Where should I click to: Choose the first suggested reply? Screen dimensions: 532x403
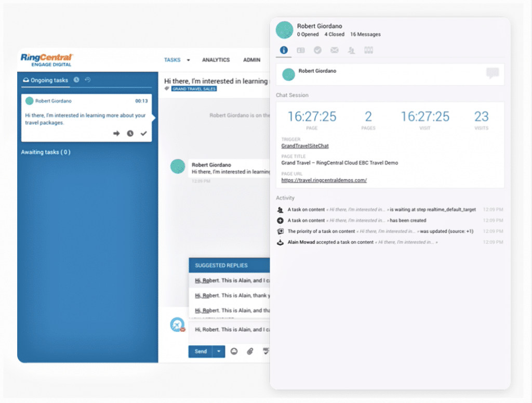(232, 280)
